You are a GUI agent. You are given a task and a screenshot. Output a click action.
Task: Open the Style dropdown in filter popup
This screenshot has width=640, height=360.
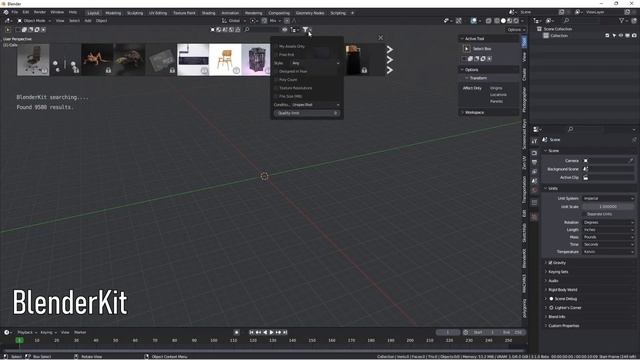tap(315, 63)
